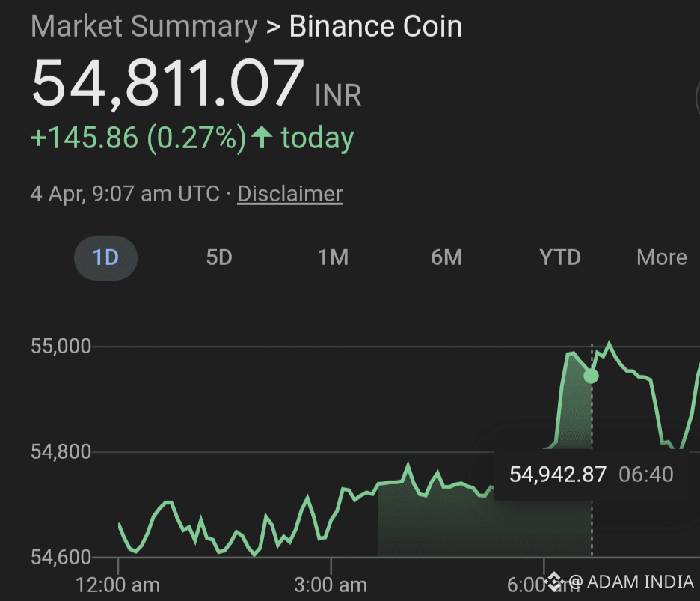Expand the More time ranges option
The width and height of the screenshot is (700, 601).
662,257
